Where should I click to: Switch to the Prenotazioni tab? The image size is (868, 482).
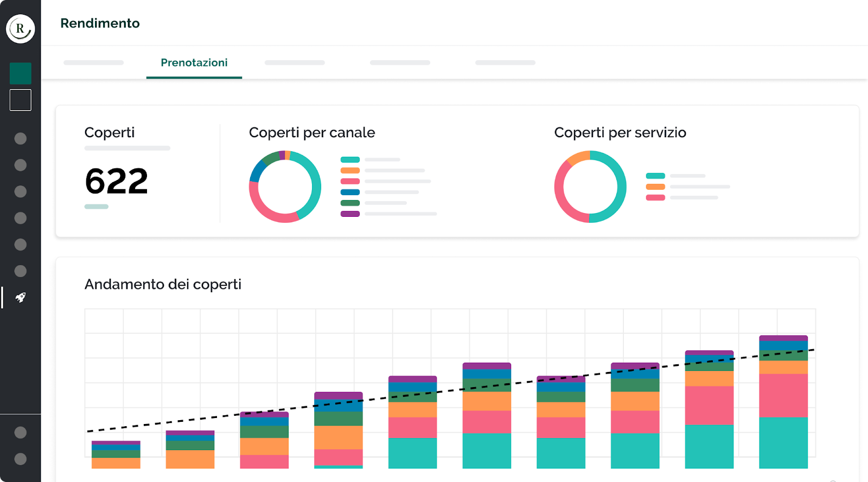click(194, 63)
